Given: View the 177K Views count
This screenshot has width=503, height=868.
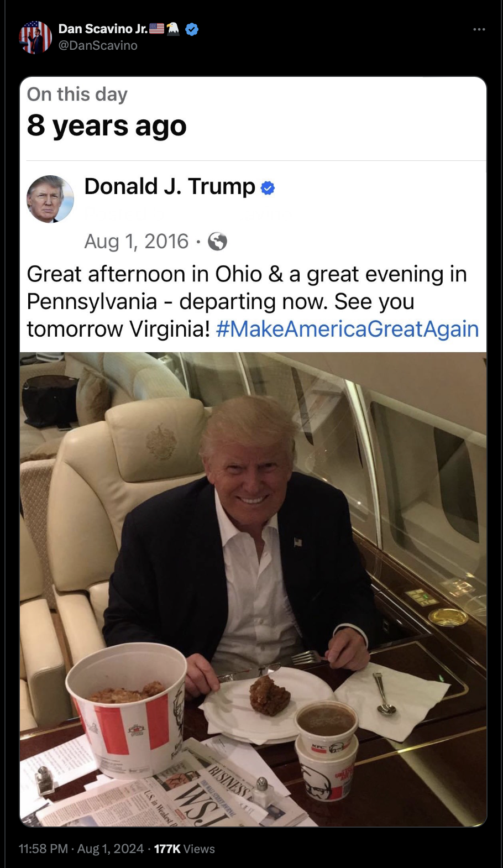Looking at the screenshot, I should point(184,849).
